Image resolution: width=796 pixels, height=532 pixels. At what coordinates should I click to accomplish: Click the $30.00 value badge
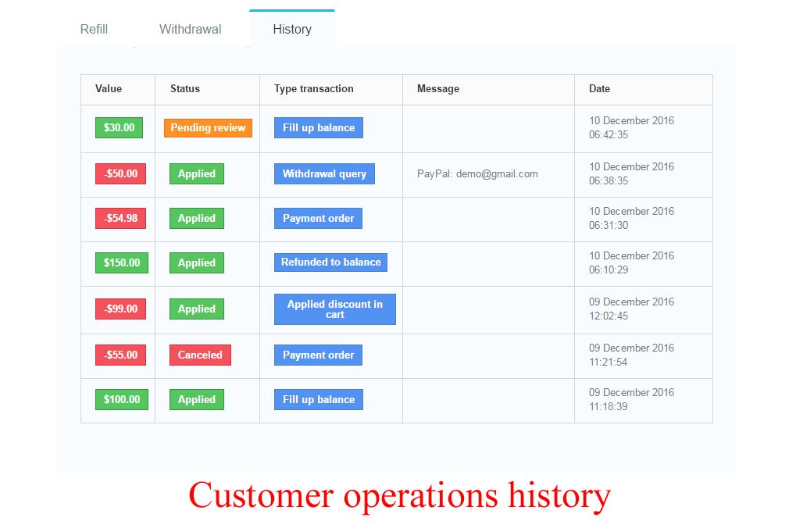click(x=119, y=127)
